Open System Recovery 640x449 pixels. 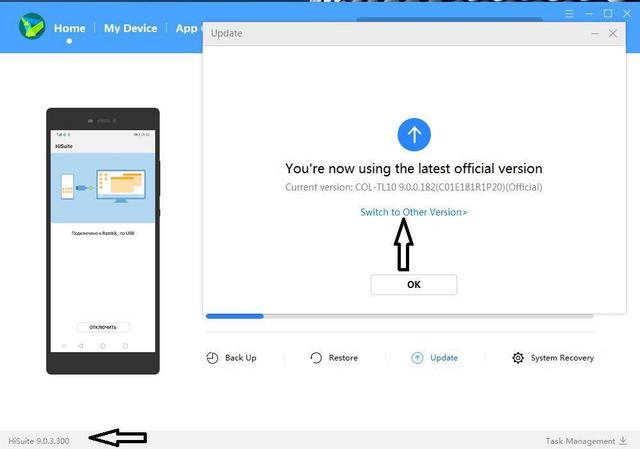562,358
